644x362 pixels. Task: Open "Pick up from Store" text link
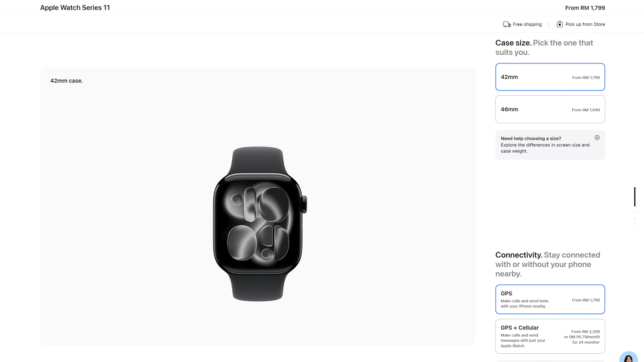click(585, 24)
